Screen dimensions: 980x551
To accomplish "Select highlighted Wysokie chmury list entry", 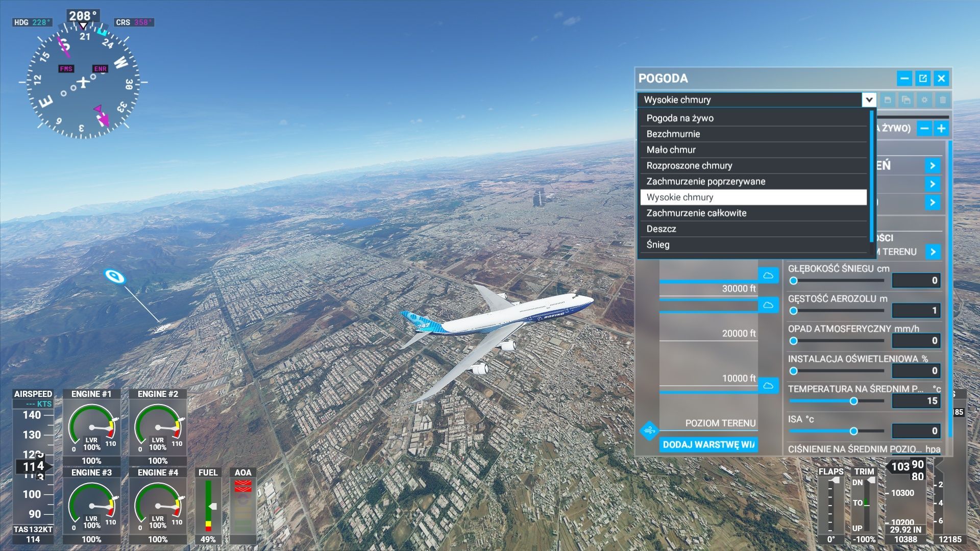I will coord(753,197).
